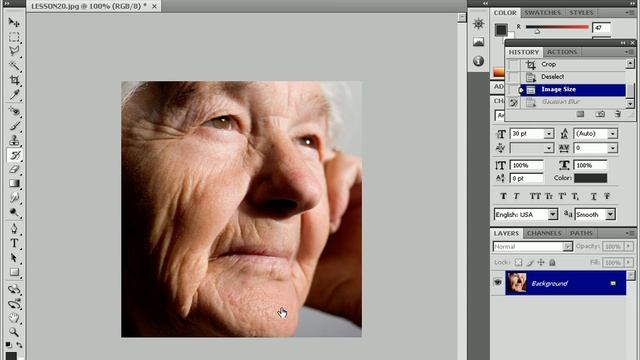The height and width of the screenshot is (360, 640).
Task: Select the History Brush tool
Action: point(14,155)
